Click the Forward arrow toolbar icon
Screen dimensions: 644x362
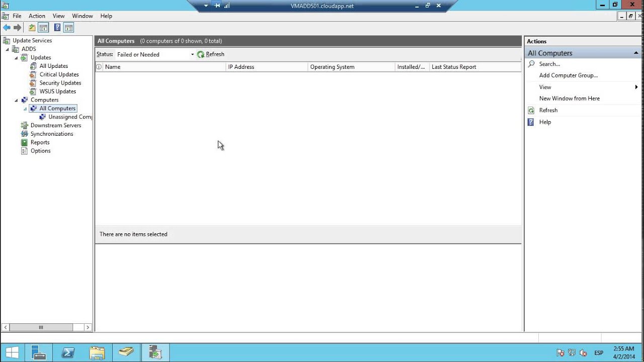click(x=18, y=28)
